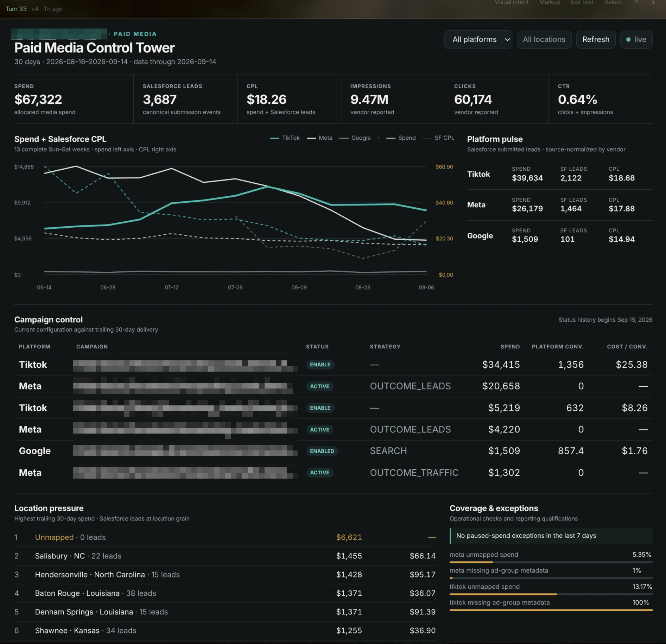The width and height of the screenshot is (666, 644).
Task: Click the tiktok unmapped spend progress bar
Action: click(x=551, y=594)
